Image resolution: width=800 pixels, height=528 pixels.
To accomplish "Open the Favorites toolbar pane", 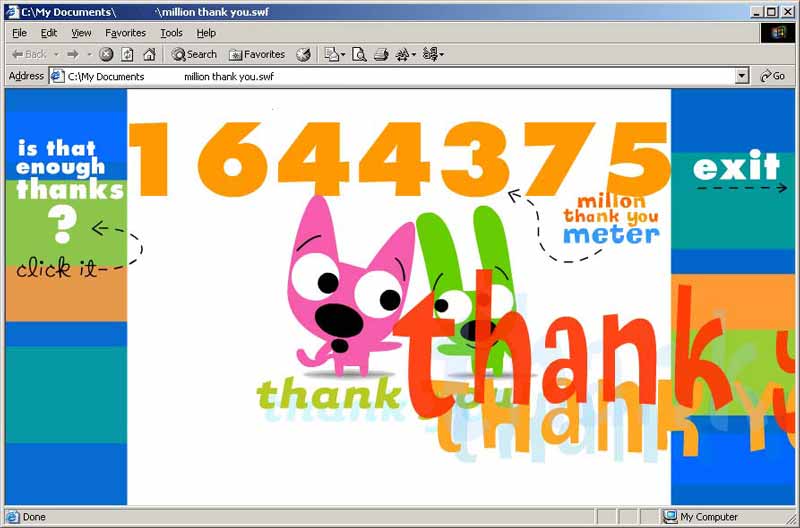I will (x=257, y=54).
